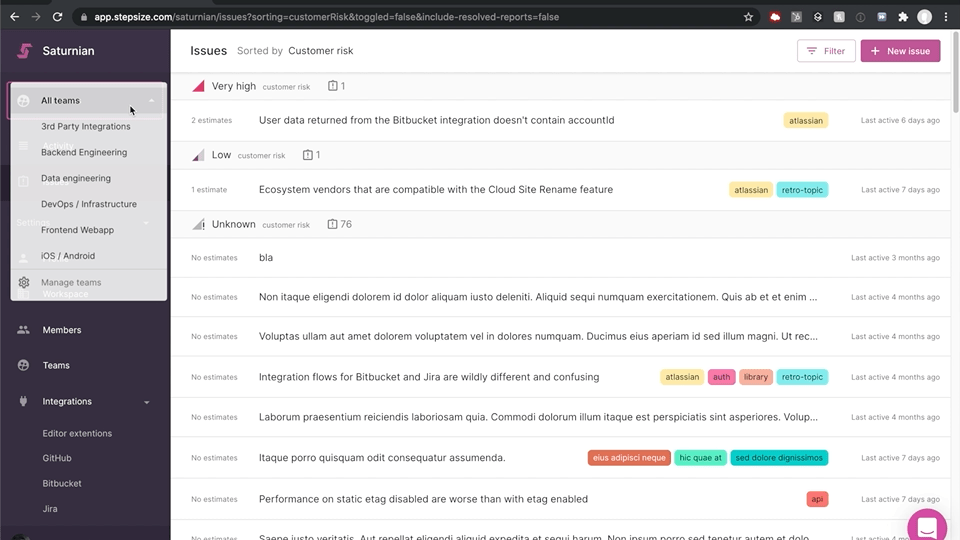
Task: Click the red api tag
Action: [817, 499]
